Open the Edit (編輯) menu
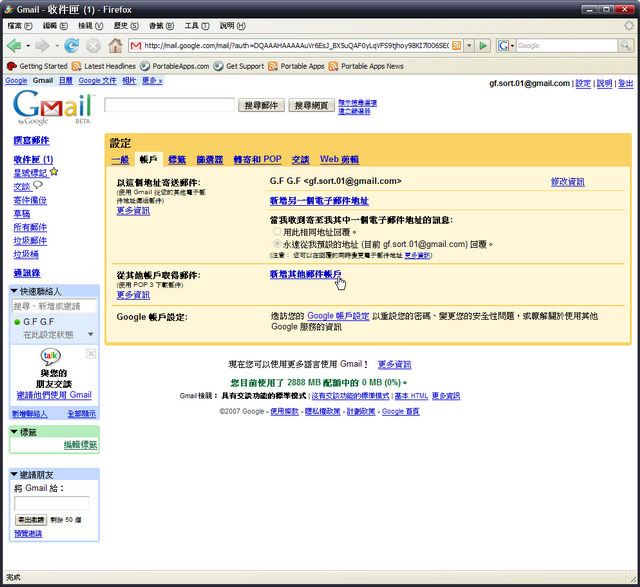 coord(55,26)
